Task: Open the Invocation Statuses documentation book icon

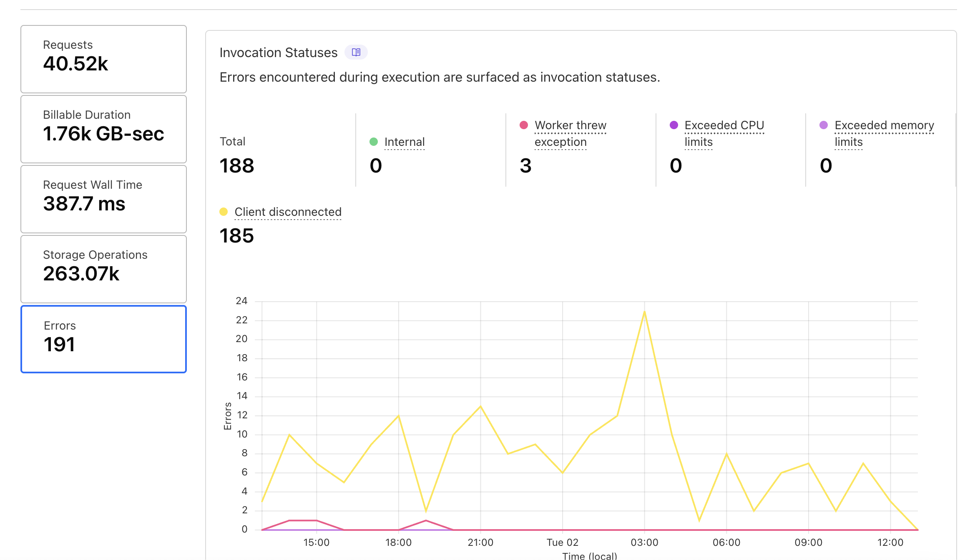Action: [x=356, y=52]
